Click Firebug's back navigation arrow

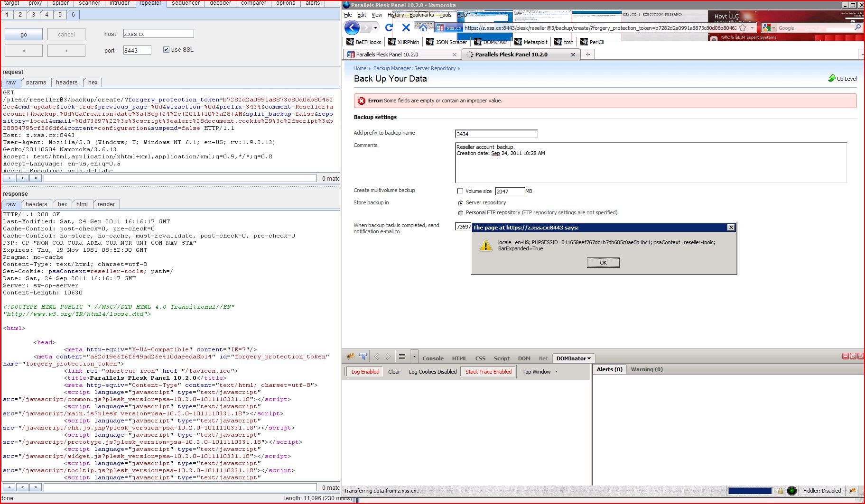click(x=377, y=357)
